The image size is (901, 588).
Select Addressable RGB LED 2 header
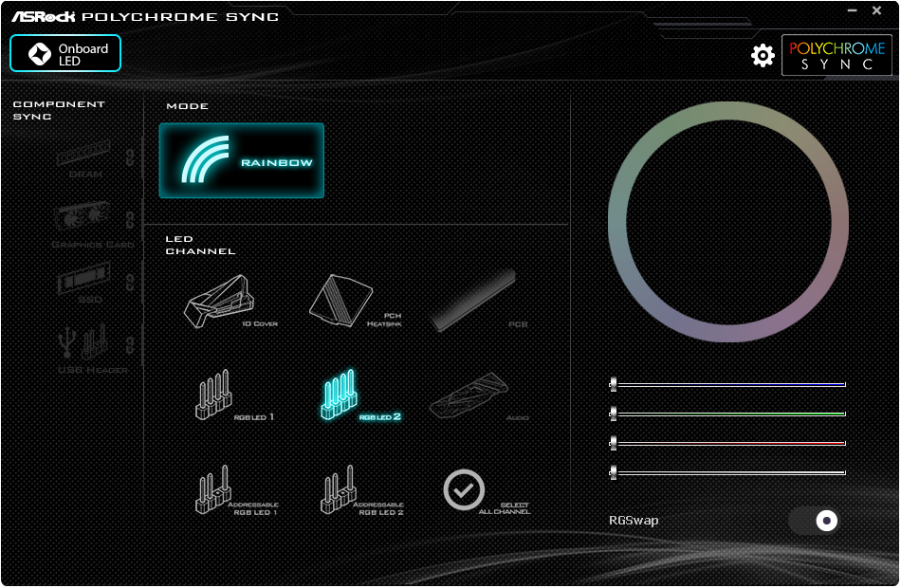pyautogui.click(x=361, y=490)
